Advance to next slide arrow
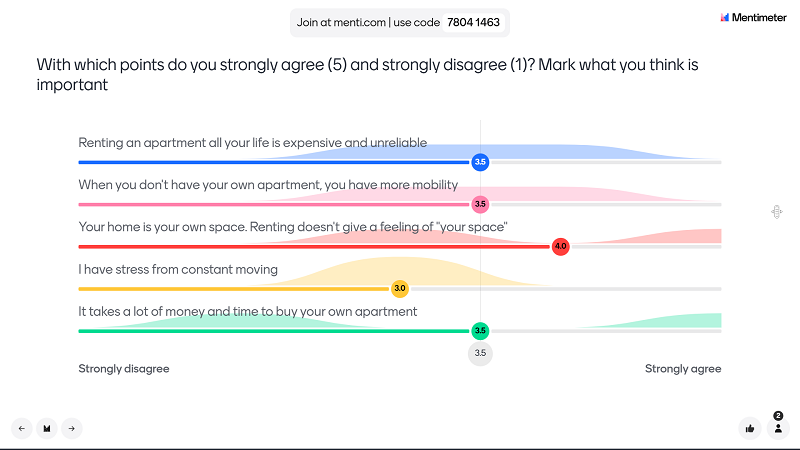This screenshot has width=800, height=450. click(x=71, y=429)
